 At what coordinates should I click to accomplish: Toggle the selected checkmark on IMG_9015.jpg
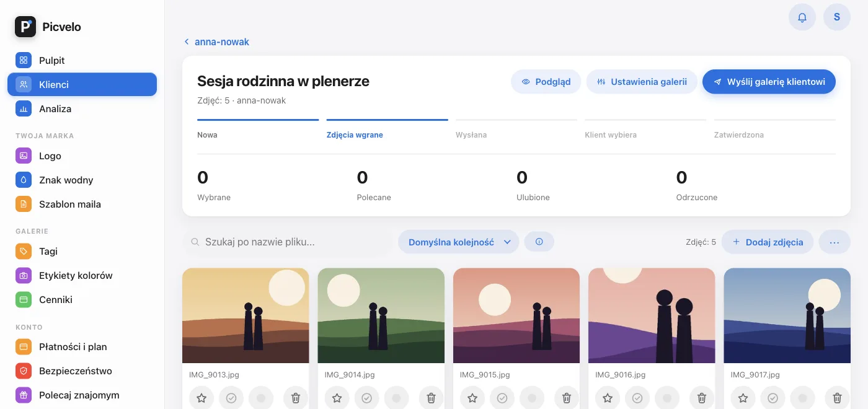click(502, 398)
